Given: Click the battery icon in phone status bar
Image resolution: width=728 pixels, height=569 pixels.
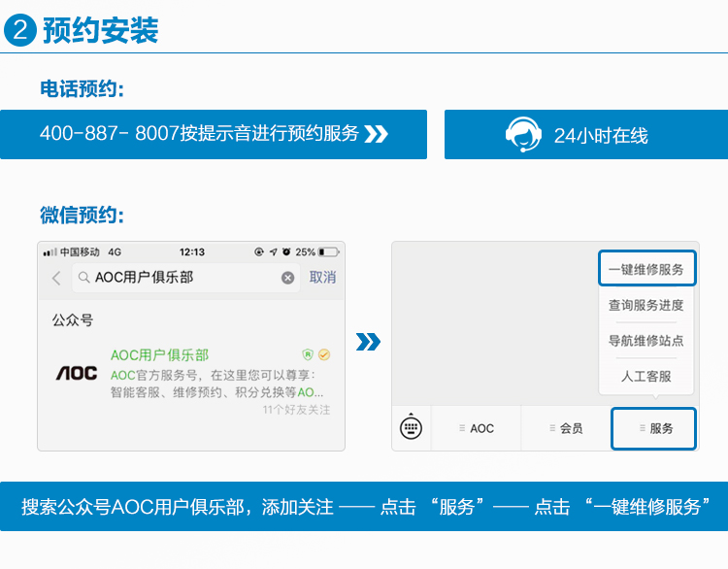Looking at the screenshot, I should pyautogui.click(x=329, y=252).
